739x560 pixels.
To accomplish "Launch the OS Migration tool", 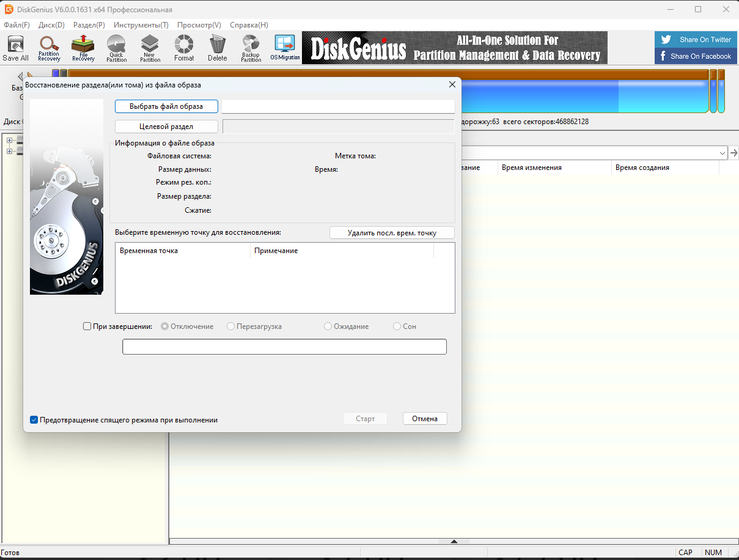I will point(285,48).
